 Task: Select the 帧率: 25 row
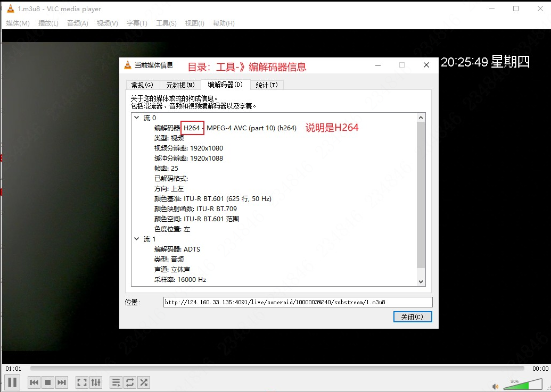click(166, 169)
